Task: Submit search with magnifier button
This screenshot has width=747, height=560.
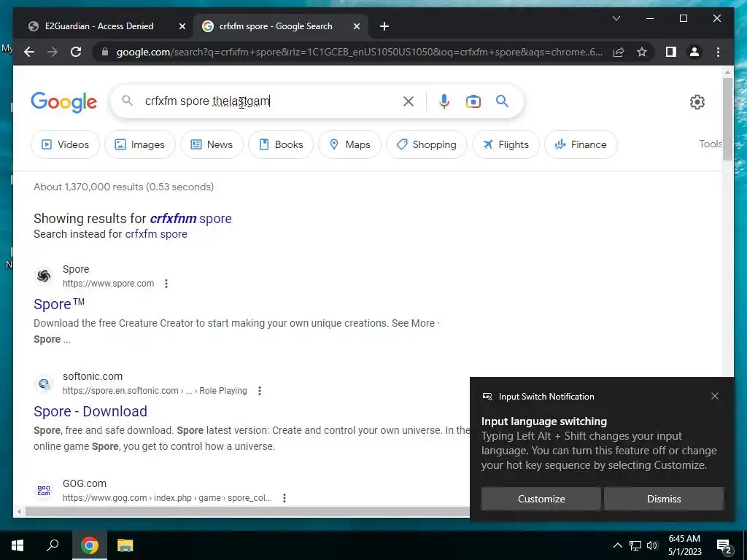Action: coord(502,101)
